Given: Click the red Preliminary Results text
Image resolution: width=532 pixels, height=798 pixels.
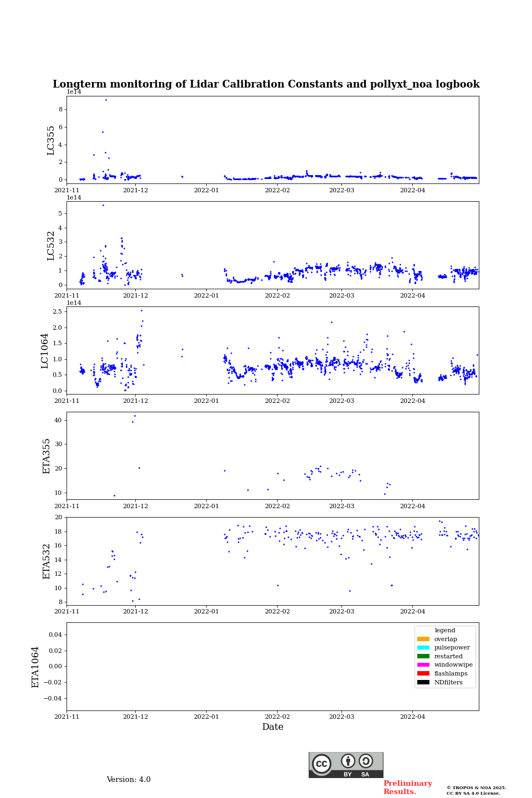Looking at the screenshot, I should [x=407, y=787].
